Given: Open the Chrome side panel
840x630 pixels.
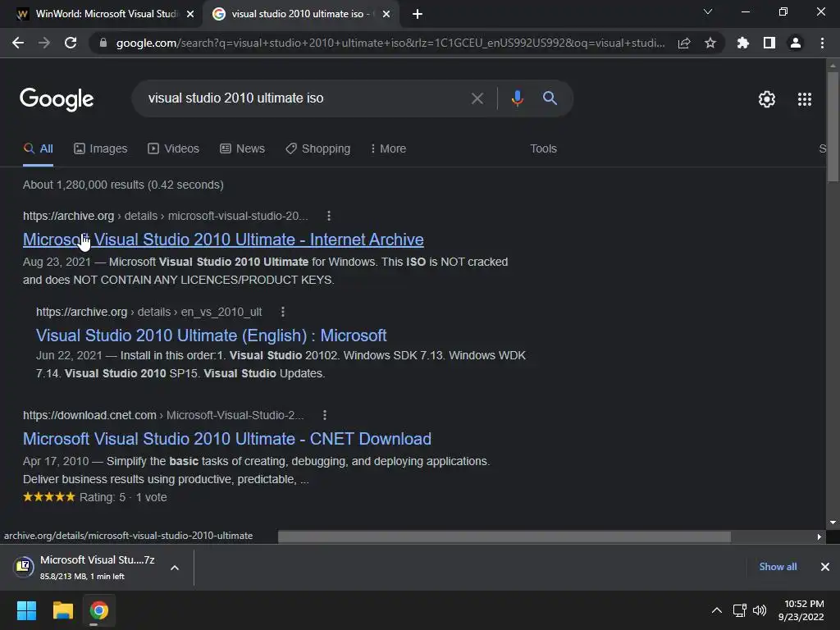Looking at the screenshot, I should [x=769, y=43].
